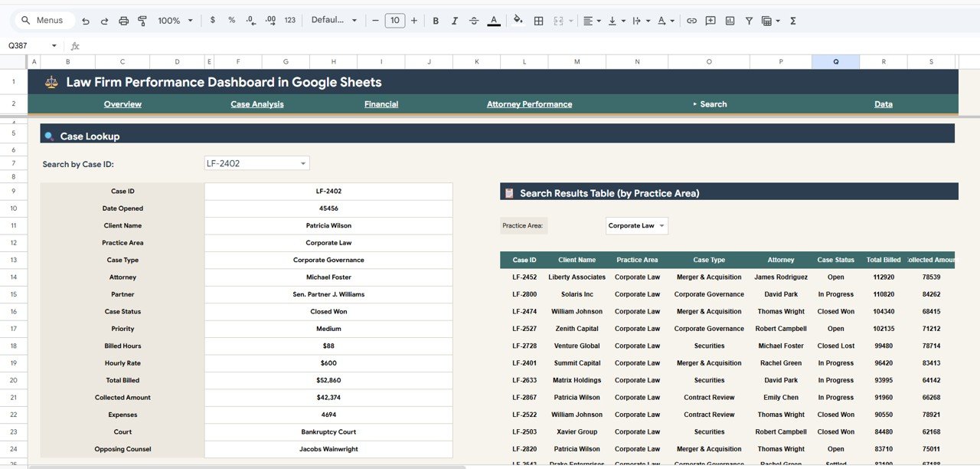Open the text color picker
This screenshot has width=980, height=469.
[494, 20]
